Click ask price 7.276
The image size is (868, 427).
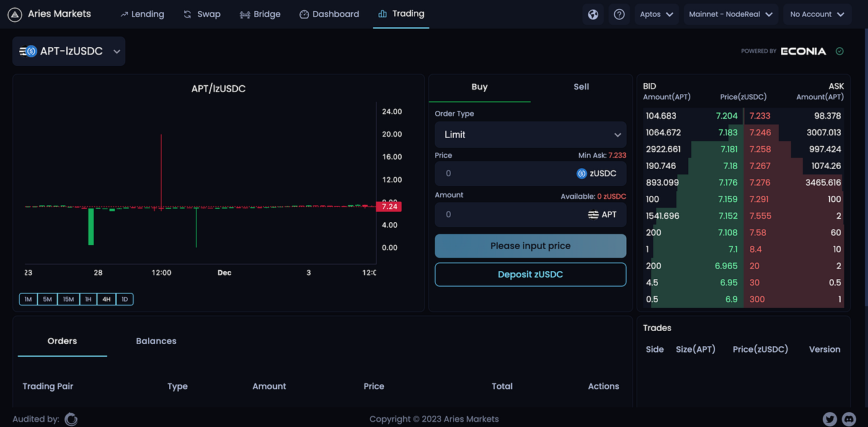coord(760,182)
